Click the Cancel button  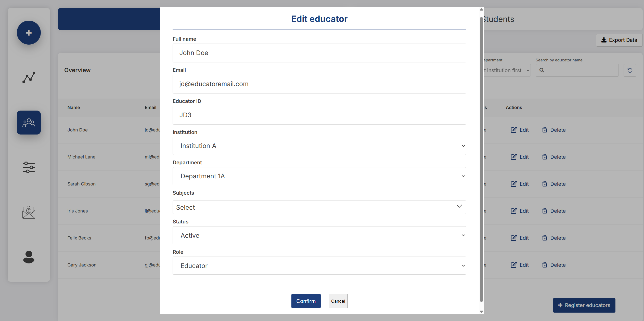(x=338, y=301)
